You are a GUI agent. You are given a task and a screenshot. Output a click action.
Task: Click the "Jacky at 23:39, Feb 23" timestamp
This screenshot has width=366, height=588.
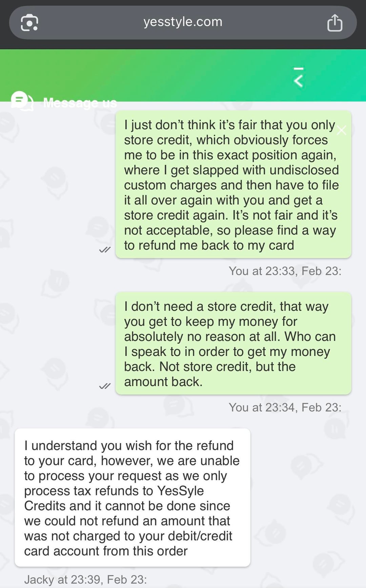(85, 580)
